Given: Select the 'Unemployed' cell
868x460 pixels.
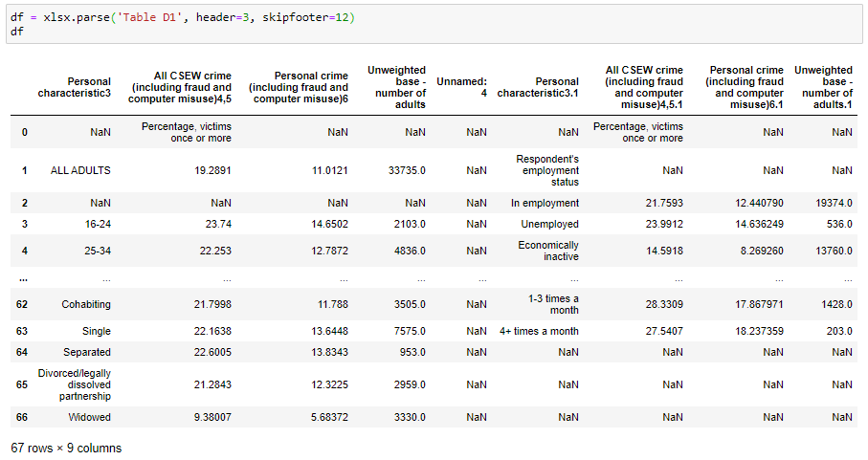Looking at the screenshot, I should (x=549, y=224).
